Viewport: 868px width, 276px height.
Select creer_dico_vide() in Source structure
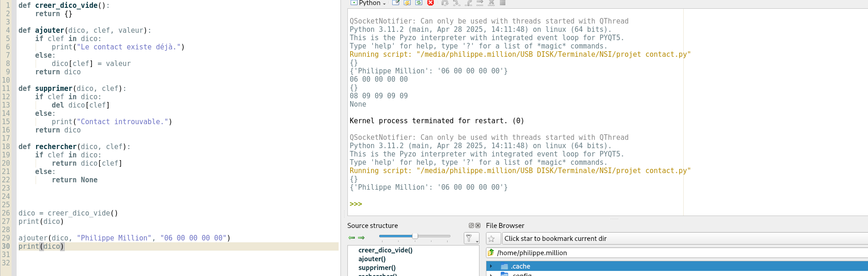[385, 250]
